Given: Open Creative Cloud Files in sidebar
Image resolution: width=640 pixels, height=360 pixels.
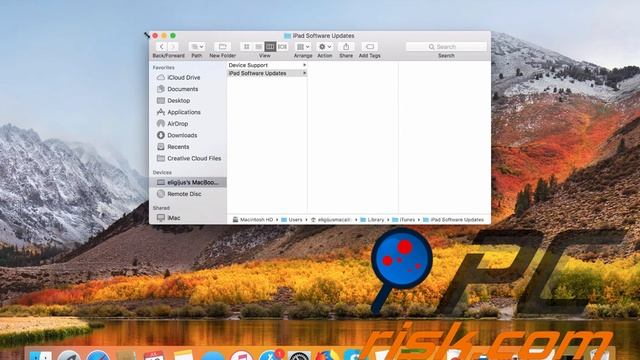Looking at the screenshot, I should 188,158.
